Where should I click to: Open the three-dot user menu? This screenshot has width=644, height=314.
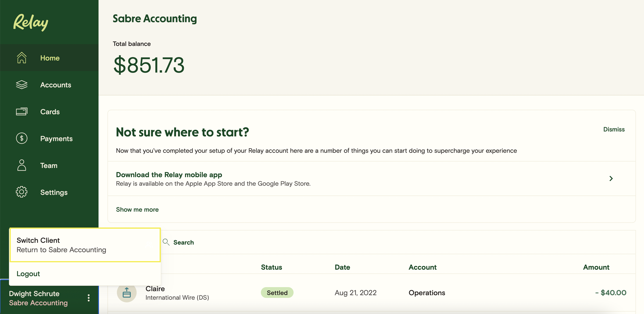pyautogui.click(x=88, y=298)
